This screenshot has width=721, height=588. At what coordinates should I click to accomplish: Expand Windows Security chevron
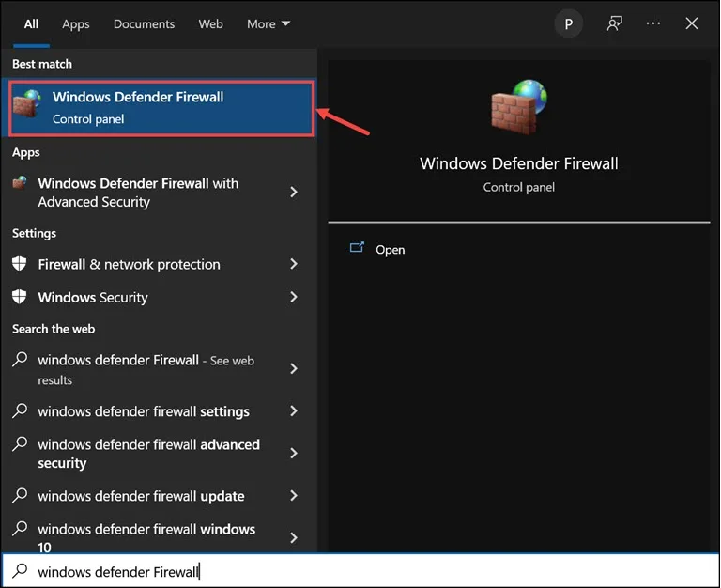click(x=293, y=297)
